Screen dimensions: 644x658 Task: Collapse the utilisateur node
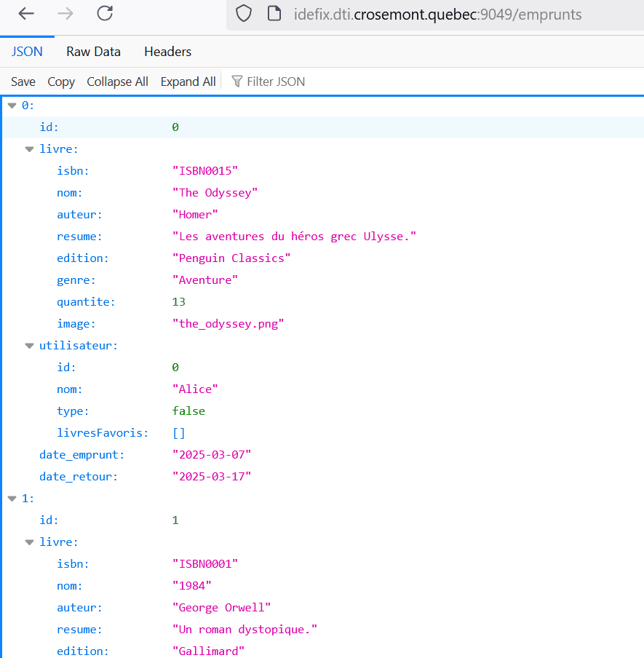coord(29,346)
